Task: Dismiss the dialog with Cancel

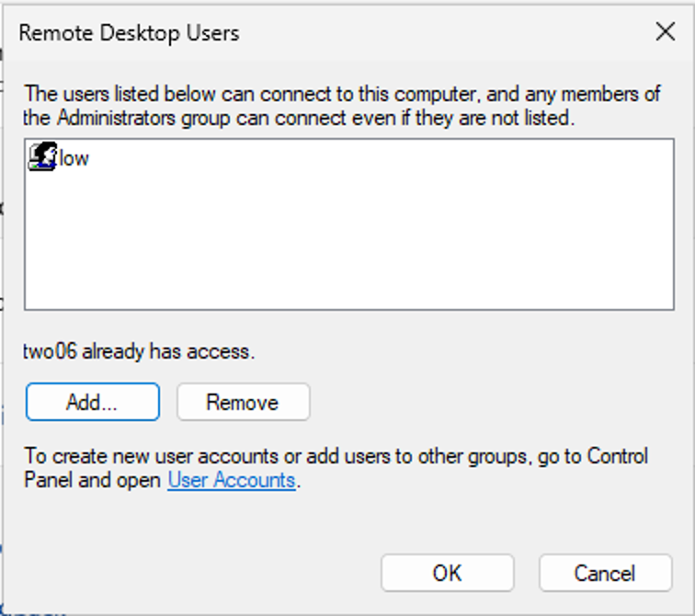Action: [605, 573]
